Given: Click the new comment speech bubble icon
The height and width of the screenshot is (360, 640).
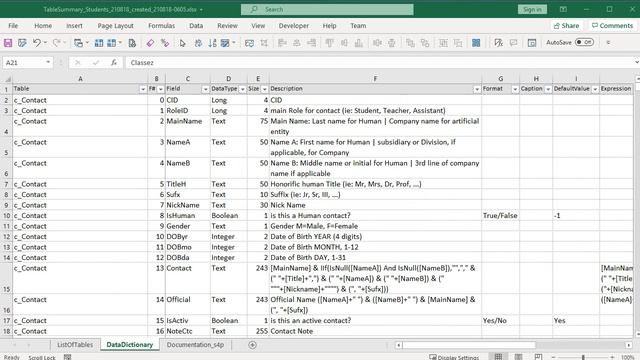Looking at the screenshot, I should (513, 43).
